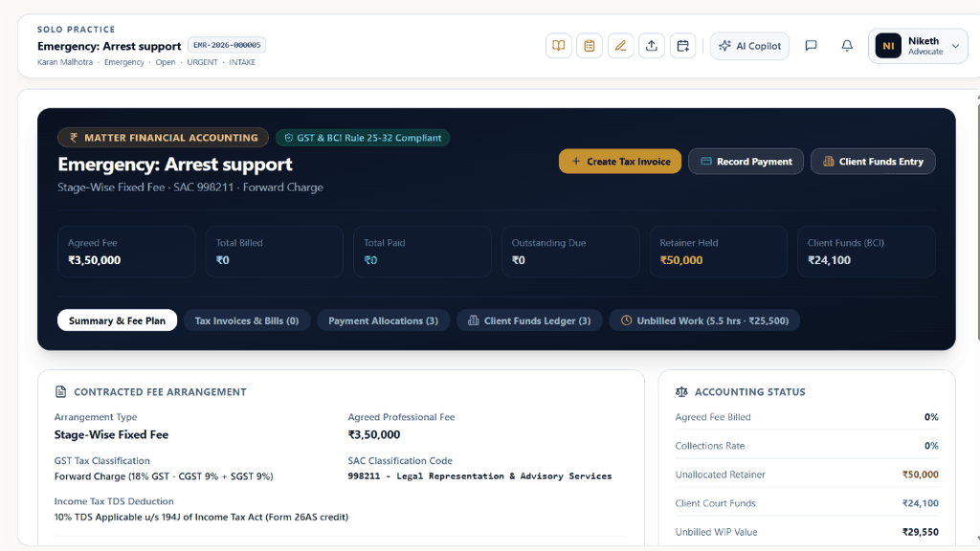This screenshot has height=551, width=980.
Task: Click the NI user avatar
Action: point(888,46)
